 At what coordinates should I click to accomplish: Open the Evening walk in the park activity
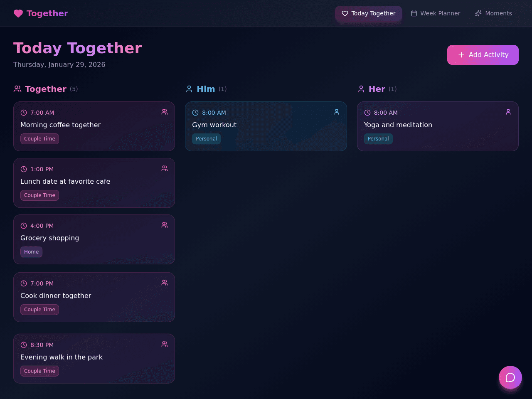click(x=94, y=359)
